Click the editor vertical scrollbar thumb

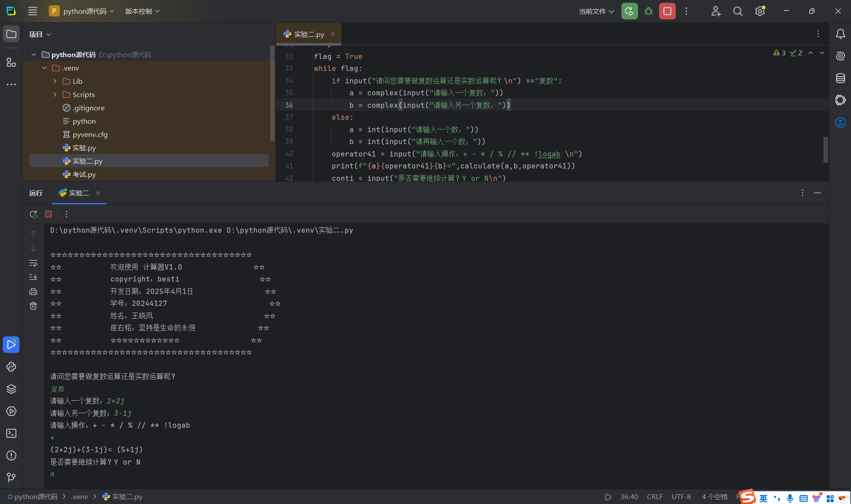[x=825, y=149]
